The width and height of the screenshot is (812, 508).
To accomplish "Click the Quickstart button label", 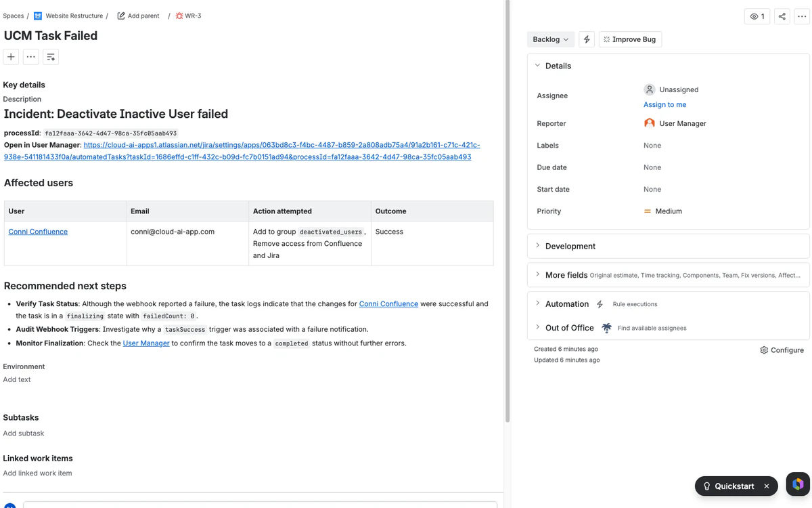I will coord(734,486).
